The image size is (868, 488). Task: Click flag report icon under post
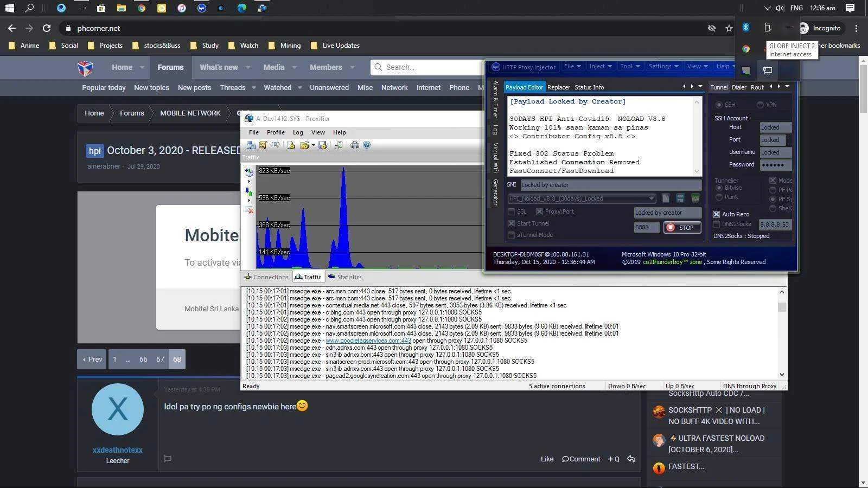pyautogui.click(x=168, y=459)
